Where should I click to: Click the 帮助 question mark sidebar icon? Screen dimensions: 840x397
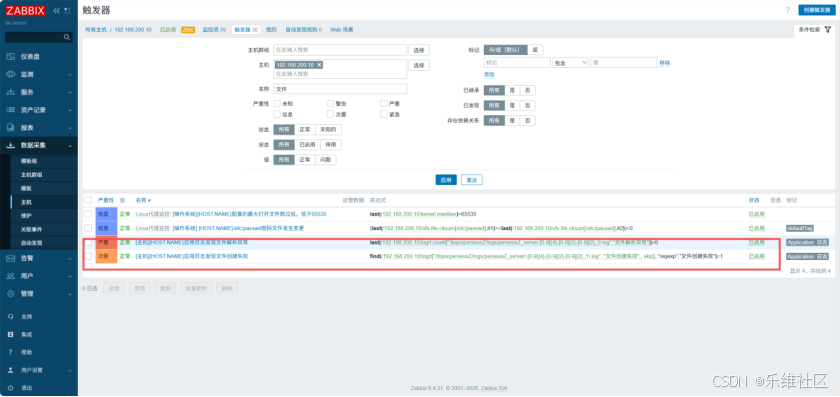[x=10, y=352]
